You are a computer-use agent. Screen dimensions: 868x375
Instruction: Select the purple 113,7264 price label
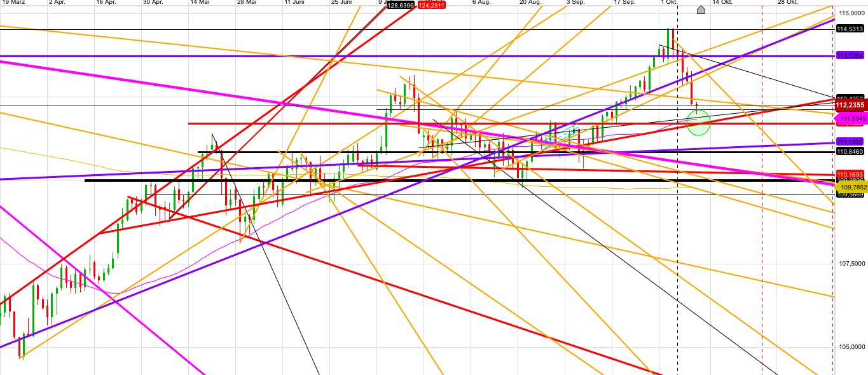[850, 56]
